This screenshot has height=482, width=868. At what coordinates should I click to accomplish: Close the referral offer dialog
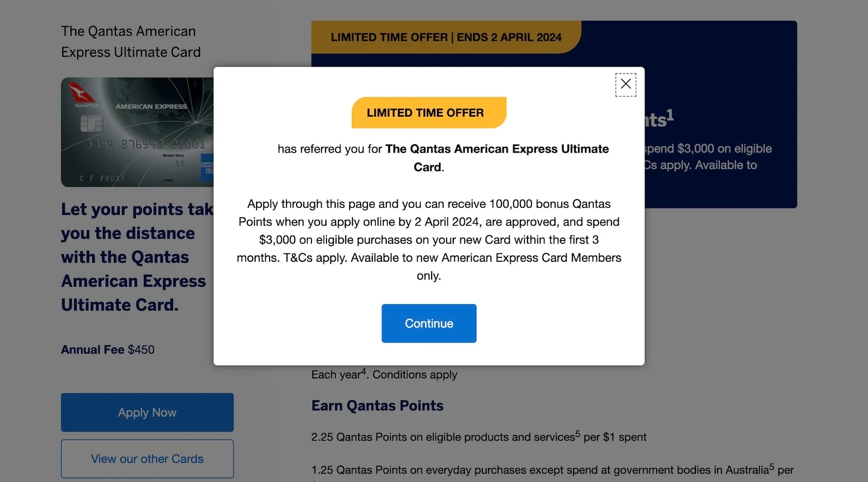click(625, 84)
